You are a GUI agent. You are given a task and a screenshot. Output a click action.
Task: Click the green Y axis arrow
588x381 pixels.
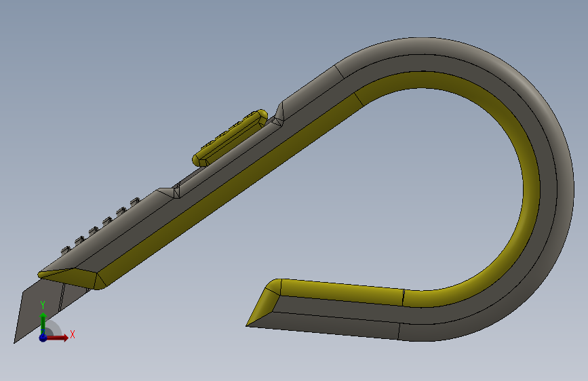(43, 323)
